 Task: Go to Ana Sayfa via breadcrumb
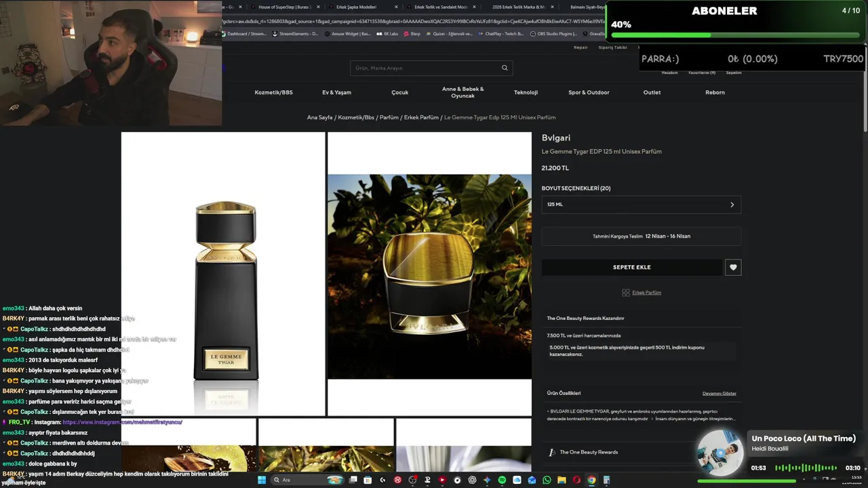tap(319, 117)
